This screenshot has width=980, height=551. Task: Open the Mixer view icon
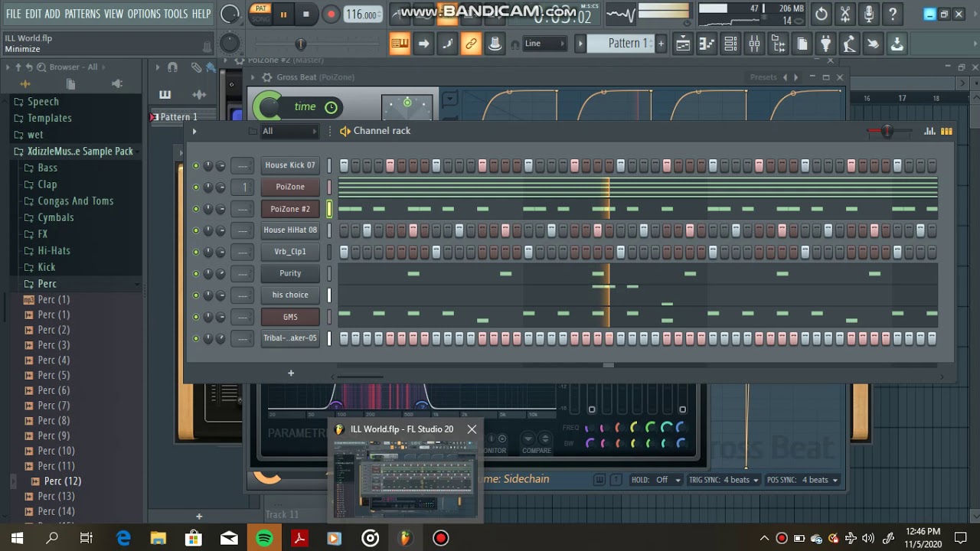(x=754, y=44)
